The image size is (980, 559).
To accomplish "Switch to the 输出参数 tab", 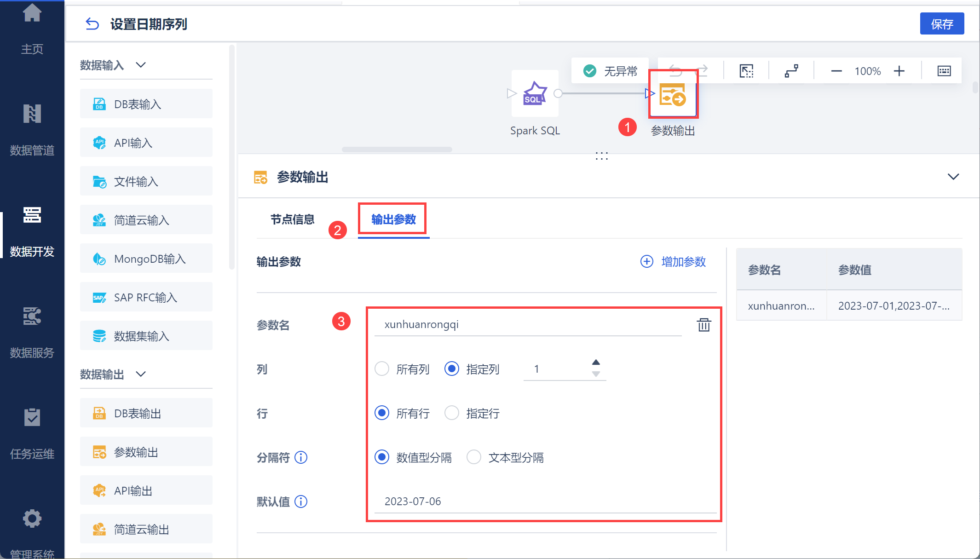I will pyautogui.click(x=393, y=219).
